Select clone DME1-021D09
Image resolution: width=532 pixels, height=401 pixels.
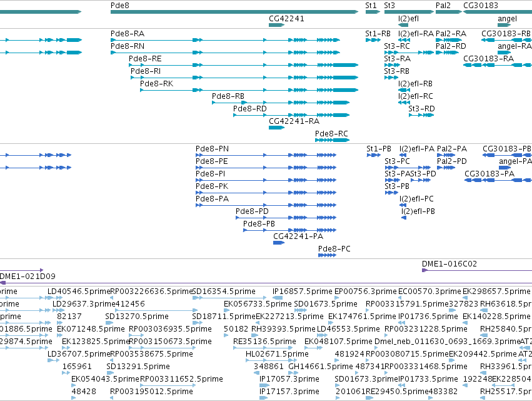click(266, 283)
